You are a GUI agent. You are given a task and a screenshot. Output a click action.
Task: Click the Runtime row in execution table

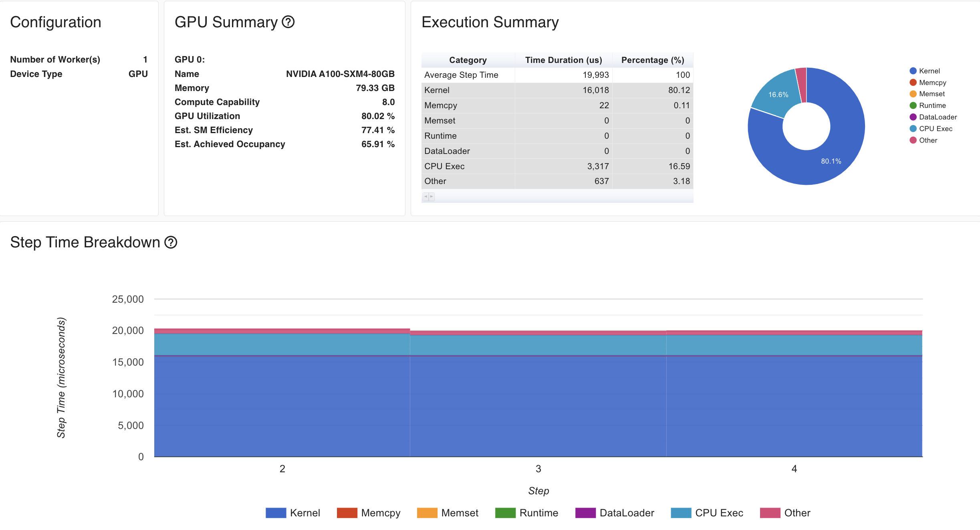tap(557, 136)
